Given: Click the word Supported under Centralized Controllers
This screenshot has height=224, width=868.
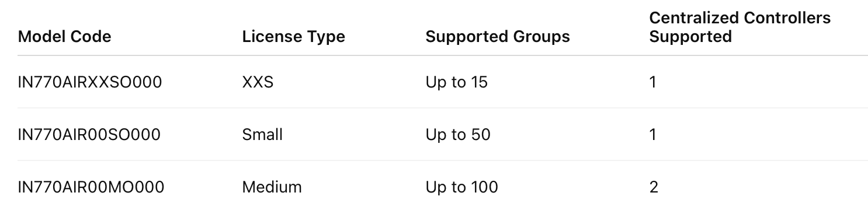Looking at the screenshot, I should pyautogui.click(x=690, y=37).
